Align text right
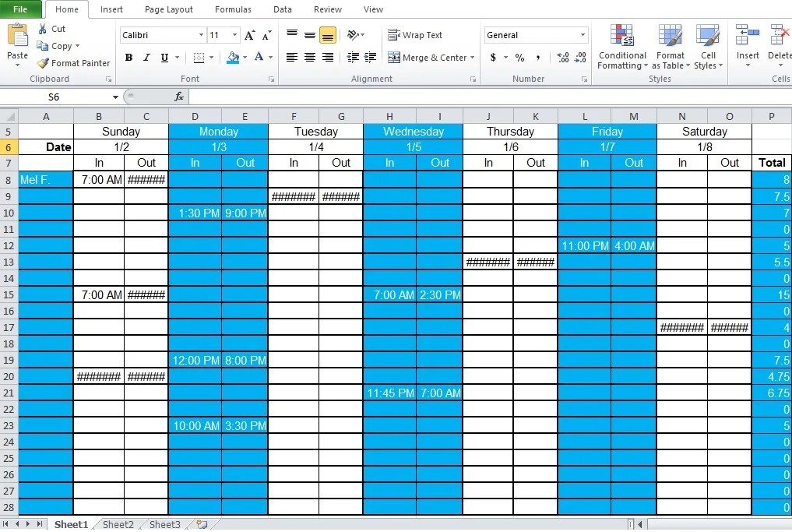This screenshot has height=532, width=792. click(328, 58)
